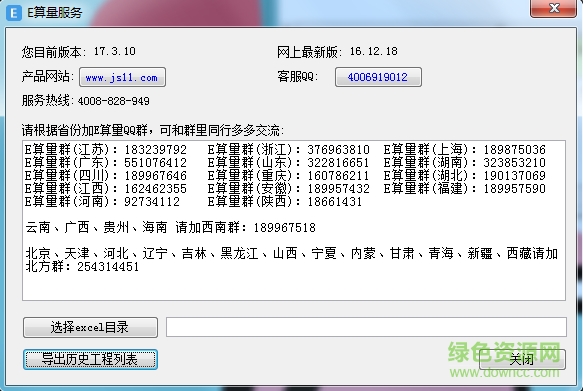
Task: Click E算量群(陕西) number 18661431
Action: [335, 202]
